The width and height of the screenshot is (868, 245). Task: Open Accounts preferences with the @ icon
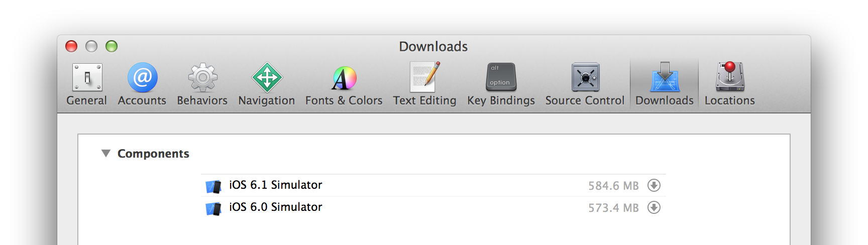[x=142, y=78]
